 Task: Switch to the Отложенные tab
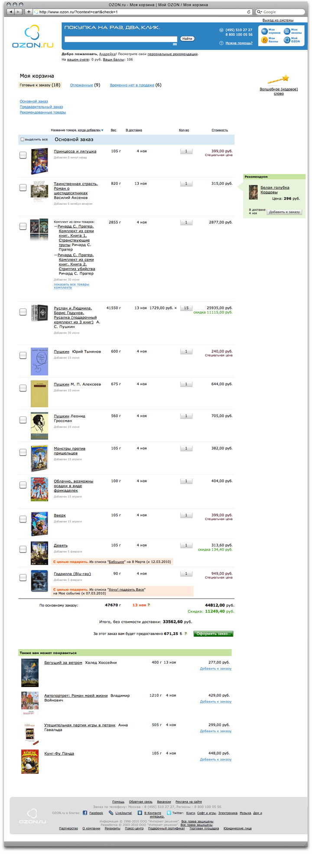point(81,85)
